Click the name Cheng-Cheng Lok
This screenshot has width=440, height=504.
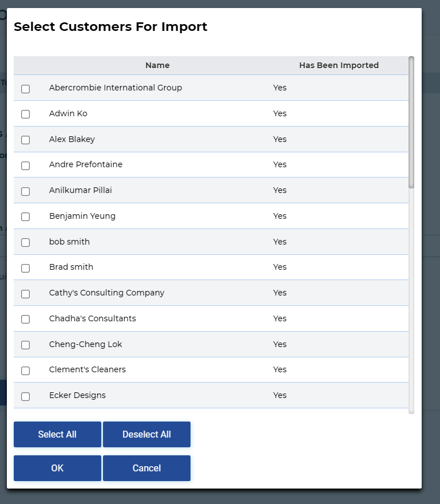pyautogui.click(x=86, y=344)
